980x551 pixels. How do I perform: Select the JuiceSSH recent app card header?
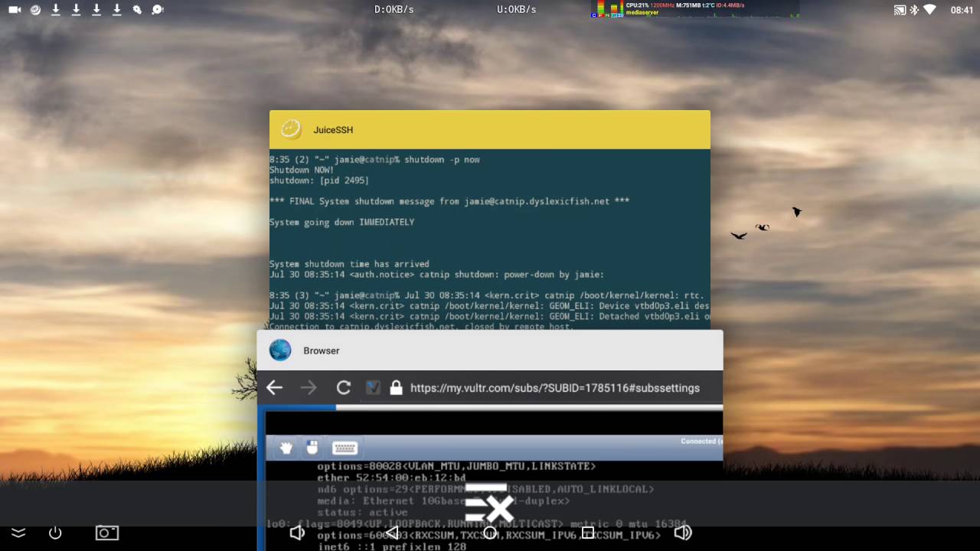490,129
